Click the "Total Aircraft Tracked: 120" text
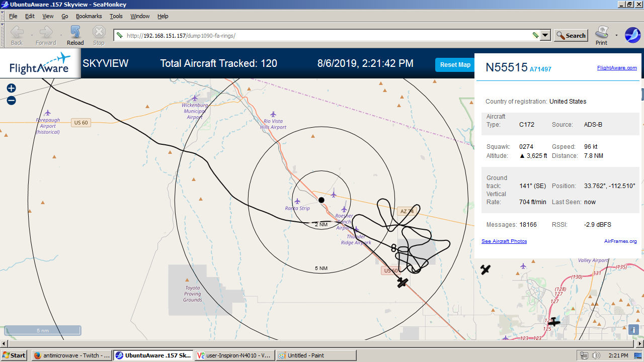Image resolution: width=644 pixels, height=362 pixels. (x=219, y=63)
